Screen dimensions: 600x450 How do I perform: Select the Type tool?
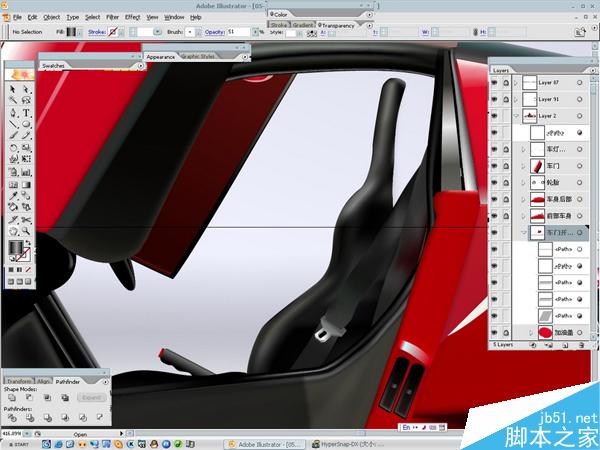coord(26,113)
